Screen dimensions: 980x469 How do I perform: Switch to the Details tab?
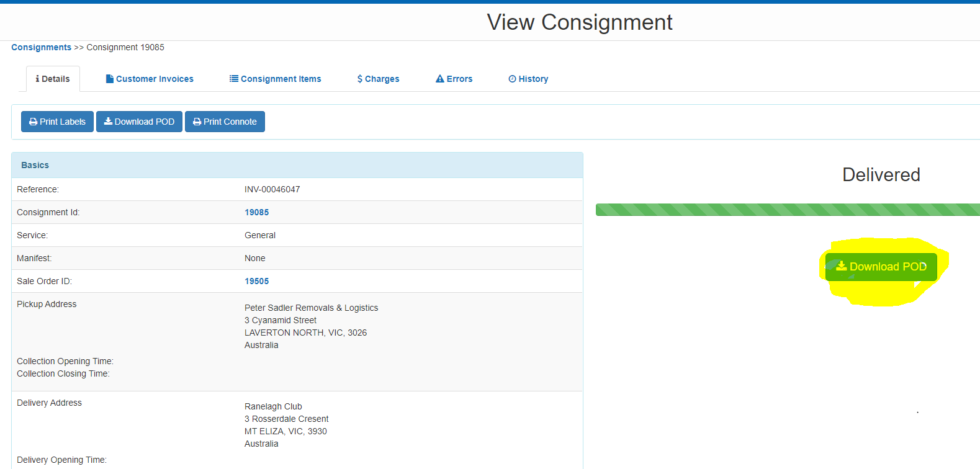(x=53, y=79)
